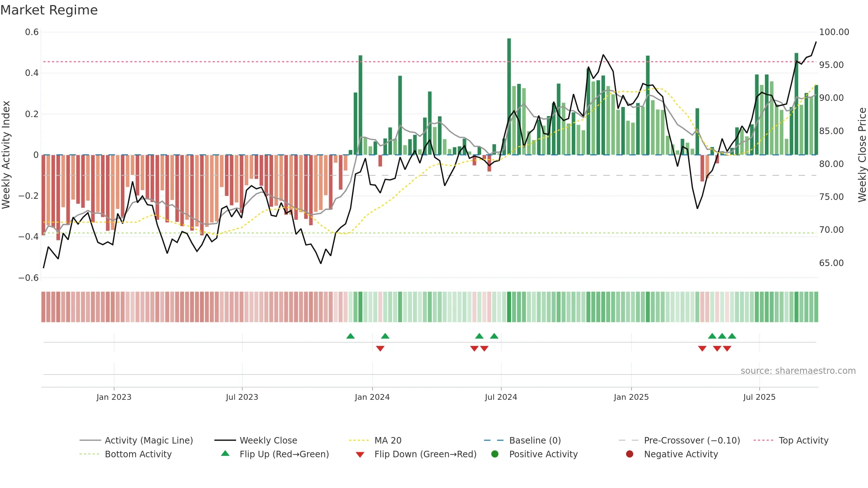Image resolution: width=868 pixels, height=488 pixels.
Task: Click the 0.6 activity index axis label
Action: 32,32
